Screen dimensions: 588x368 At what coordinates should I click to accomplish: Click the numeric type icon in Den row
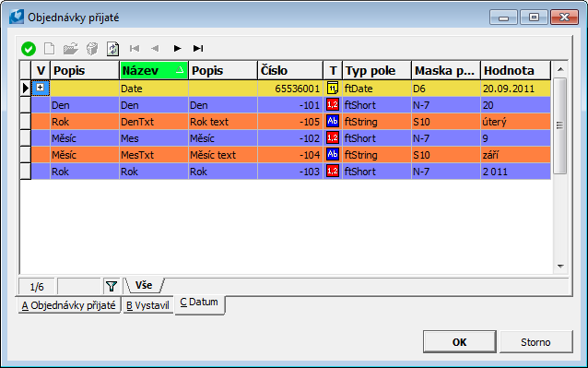pyautogui.click(x=333, y=104)
